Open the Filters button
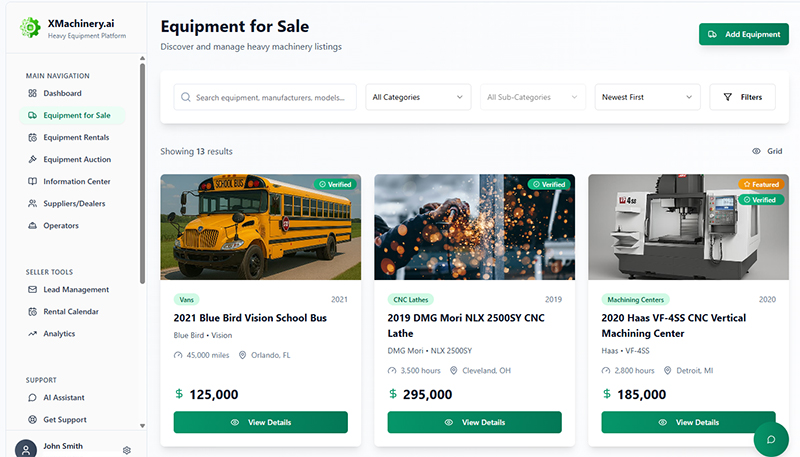This screenshot has width=800, height=457. [x=742, y=97]
